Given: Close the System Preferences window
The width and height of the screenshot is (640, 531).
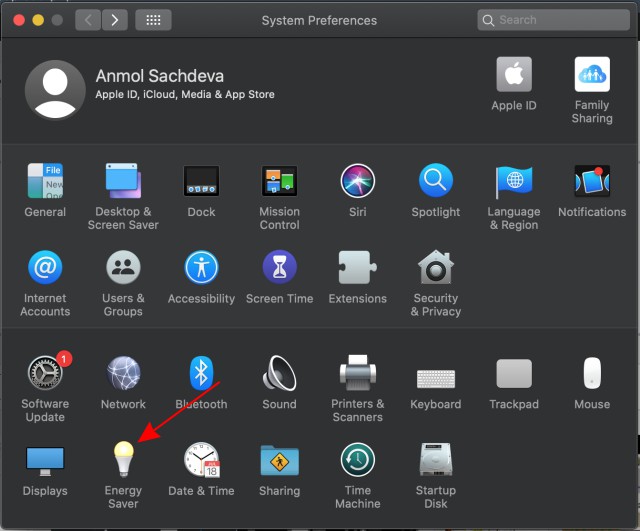Looking at the screenshot, I should (x=19, y=20).
